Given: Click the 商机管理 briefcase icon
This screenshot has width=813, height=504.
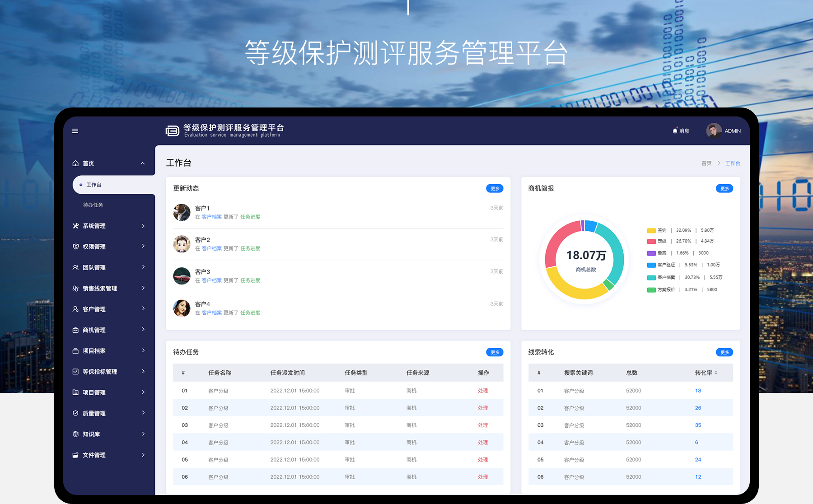Looking at the screenshot, I should tap(75, 330).
